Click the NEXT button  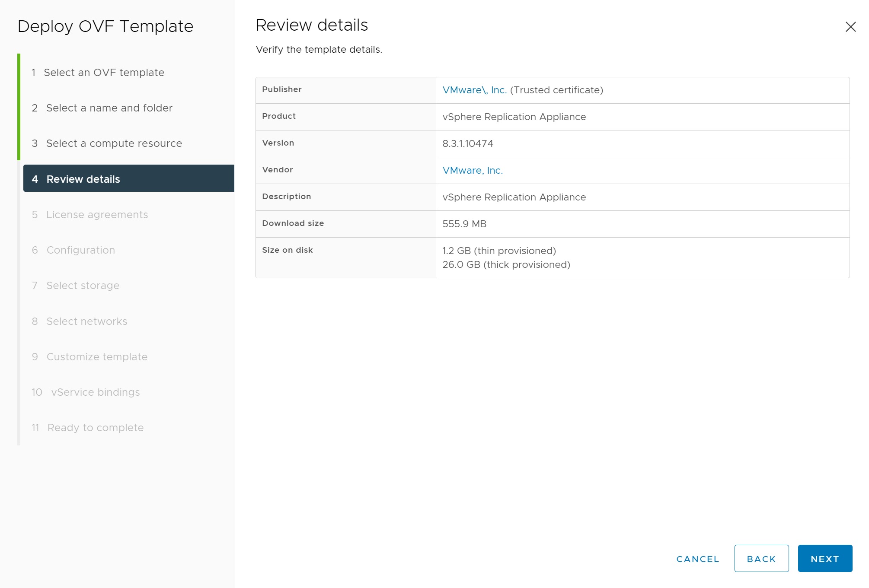(824, 559)
